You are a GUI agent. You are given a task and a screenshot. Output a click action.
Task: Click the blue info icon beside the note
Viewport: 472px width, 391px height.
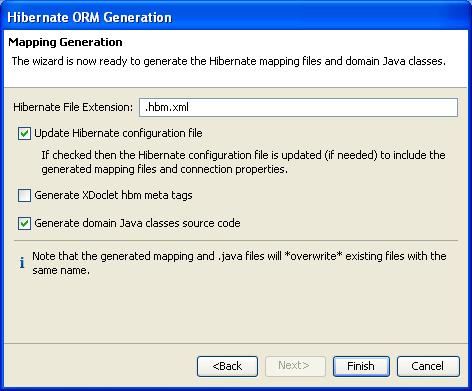click(x=22, y=263)
